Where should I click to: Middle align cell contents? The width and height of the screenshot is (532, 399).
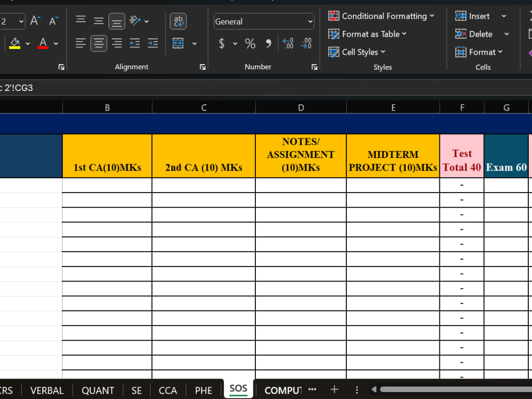99,21
